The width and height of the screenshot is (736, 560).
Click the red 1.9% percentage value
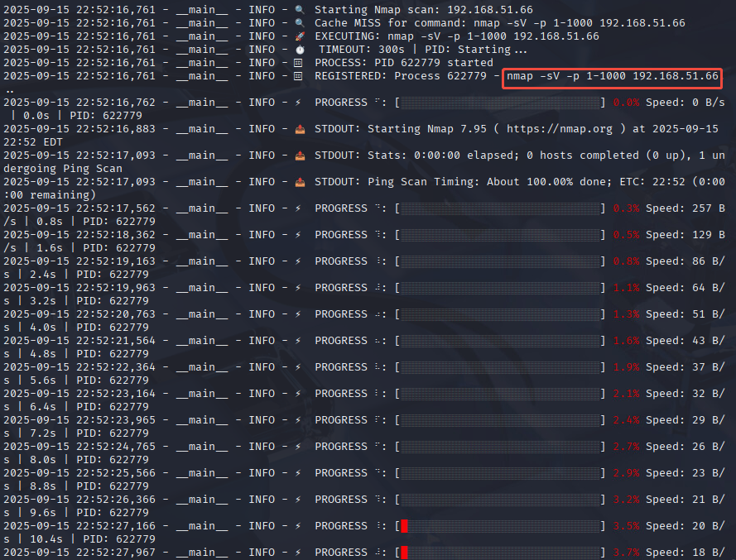[x=626, y=367]
